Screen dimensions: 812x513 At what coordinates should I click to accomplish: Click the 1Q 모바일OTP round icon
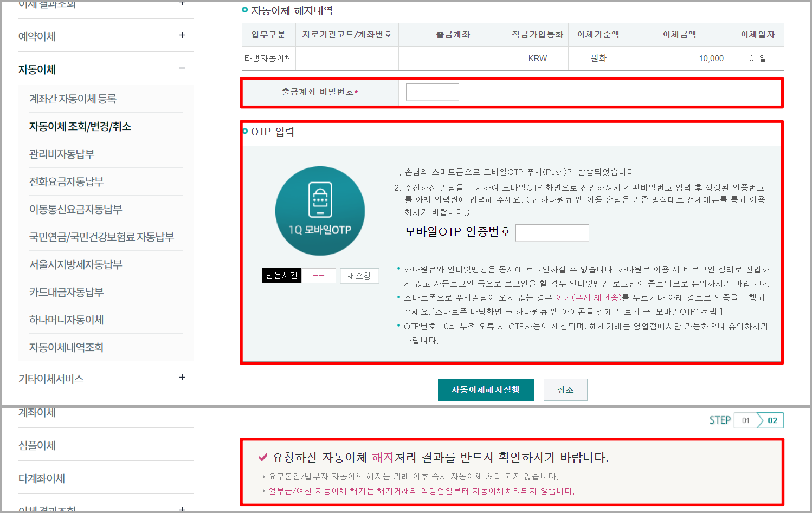pyautogui.click(x=320, y=211)
